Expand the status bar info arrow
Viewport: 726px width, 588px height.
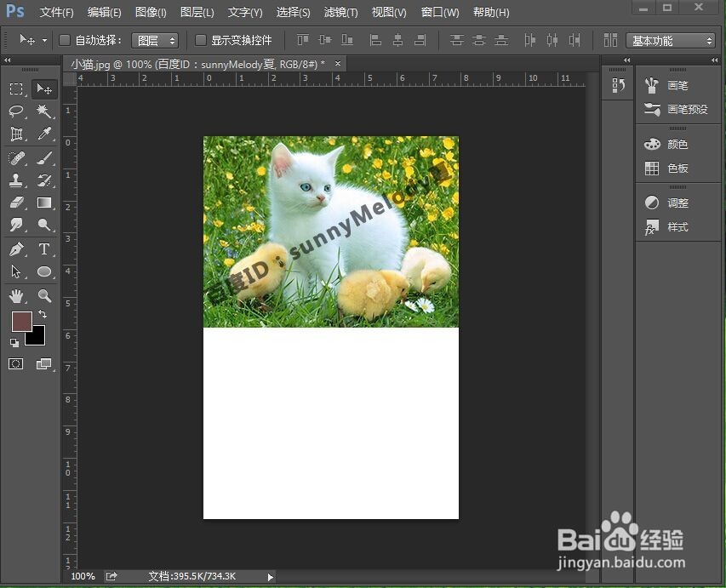click(271, 577)
